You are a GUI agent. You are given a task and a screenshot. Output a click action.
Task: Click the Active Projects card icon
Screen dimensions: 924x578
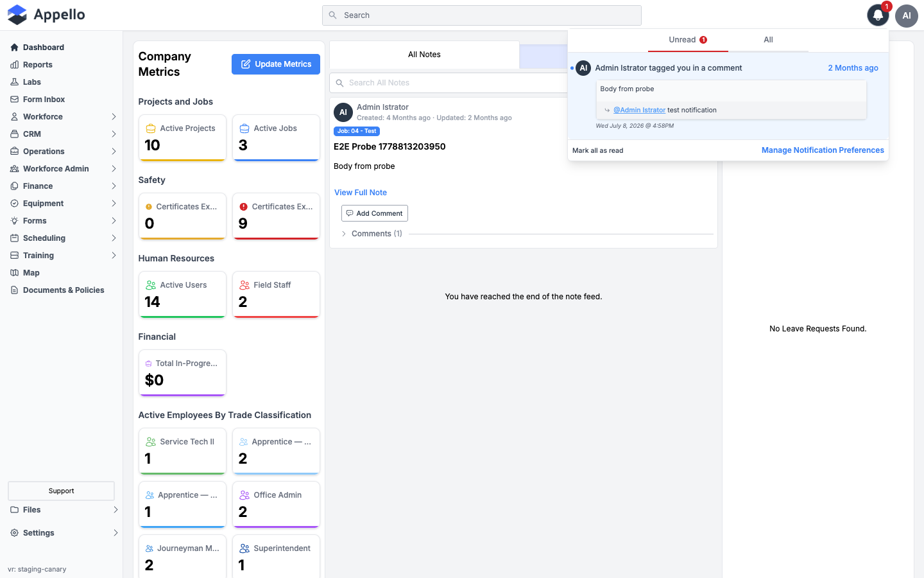coord(151,128)
